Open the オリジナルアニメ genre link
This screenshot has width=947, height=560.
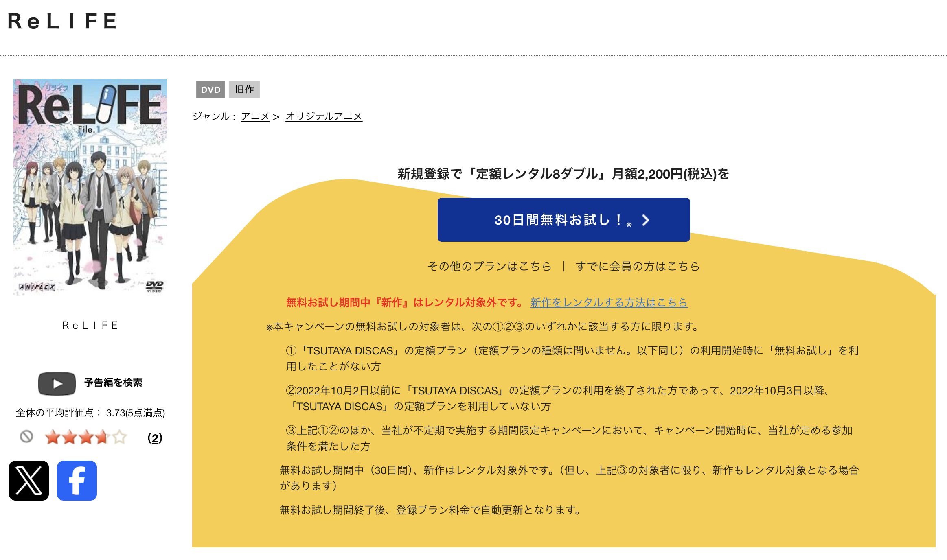324,116
